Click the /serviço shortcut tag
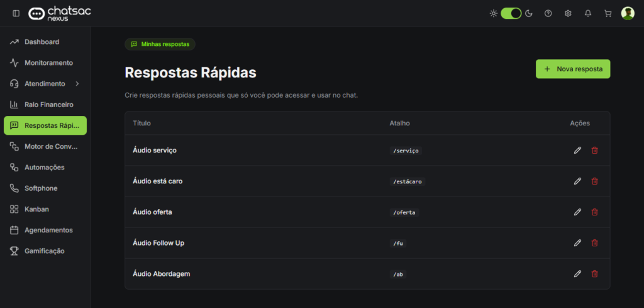Image resolution: width=644 pixels, height=308 pixels. coord(406,151)
